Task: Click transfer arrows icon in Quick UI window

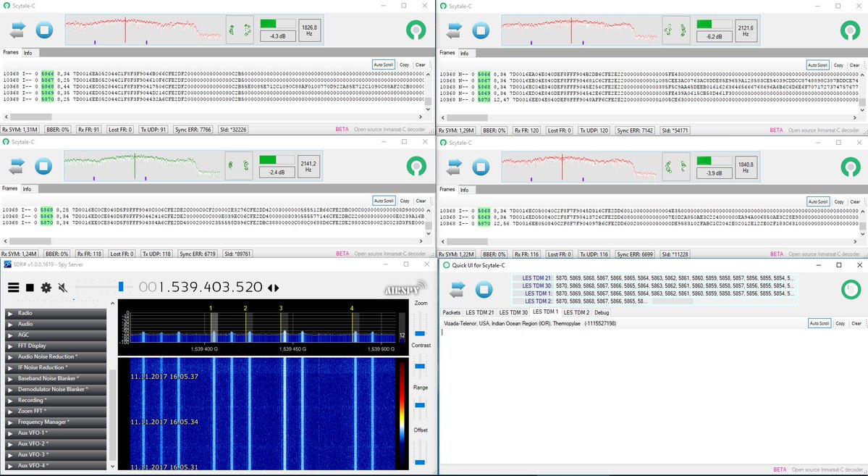Action: [457, 289]
